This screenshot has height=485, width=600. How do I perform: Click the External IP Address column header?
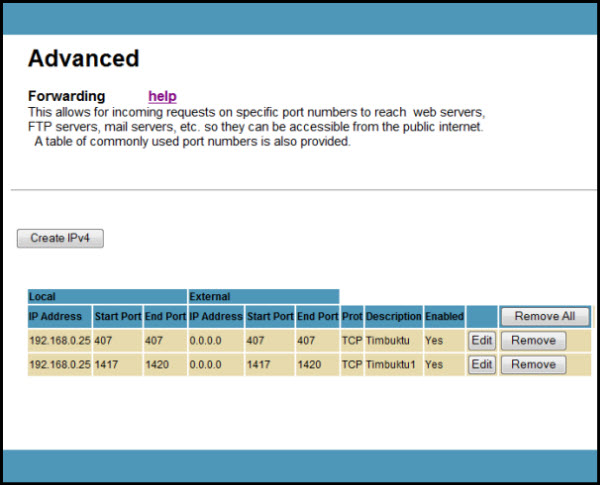click(216, 317)
